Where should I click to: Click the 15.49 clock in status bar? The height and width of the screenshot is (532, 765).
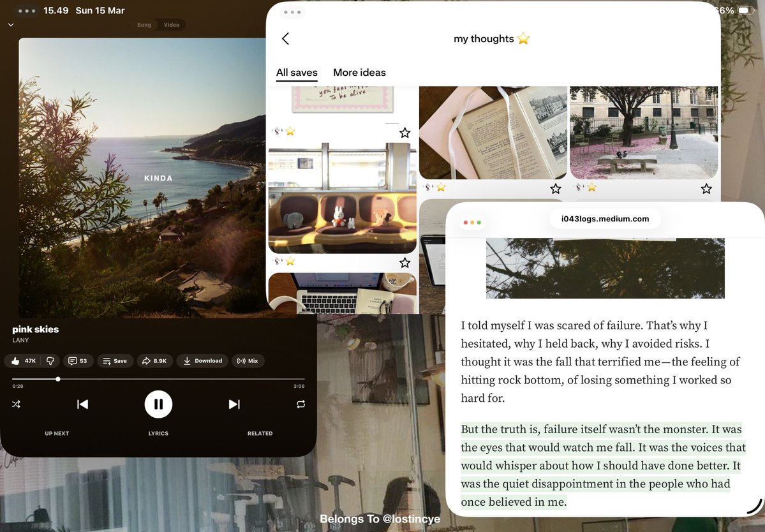point(56,11)
